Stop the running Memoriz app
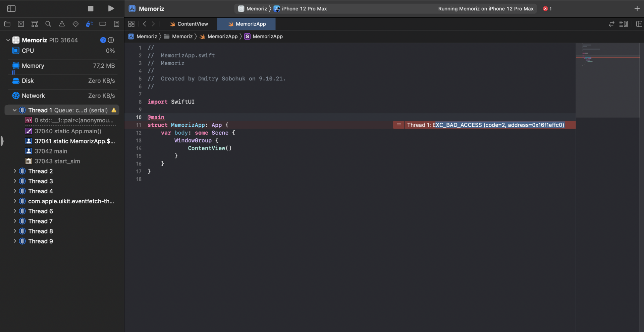This screenshot has width=644, height=332. coord(91,9)
